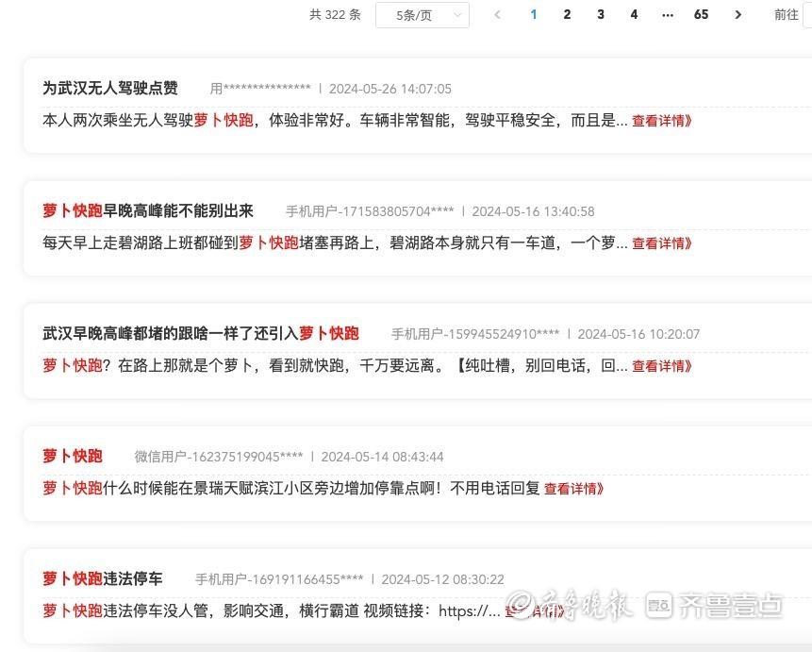812x652 pixels.
Task: Click the 前往 page-jump label
Action: pyautogui.click(x=787, y=15)
